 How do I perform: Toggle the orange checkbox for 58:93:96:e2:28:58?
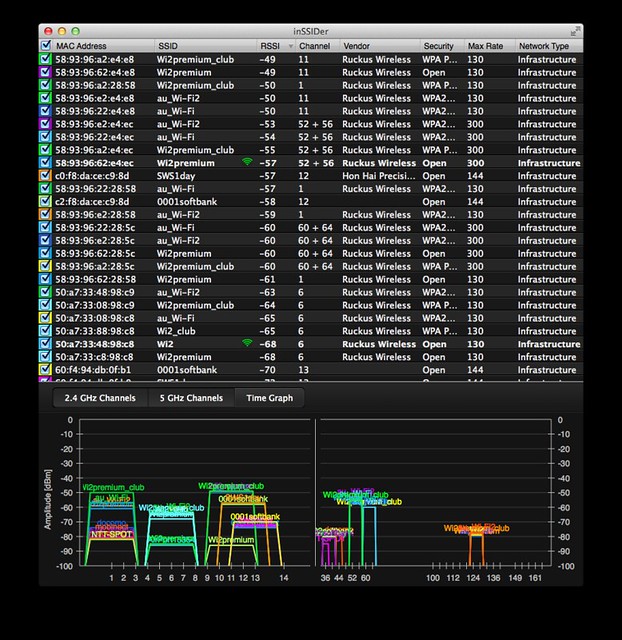click(x=45, y=214)
